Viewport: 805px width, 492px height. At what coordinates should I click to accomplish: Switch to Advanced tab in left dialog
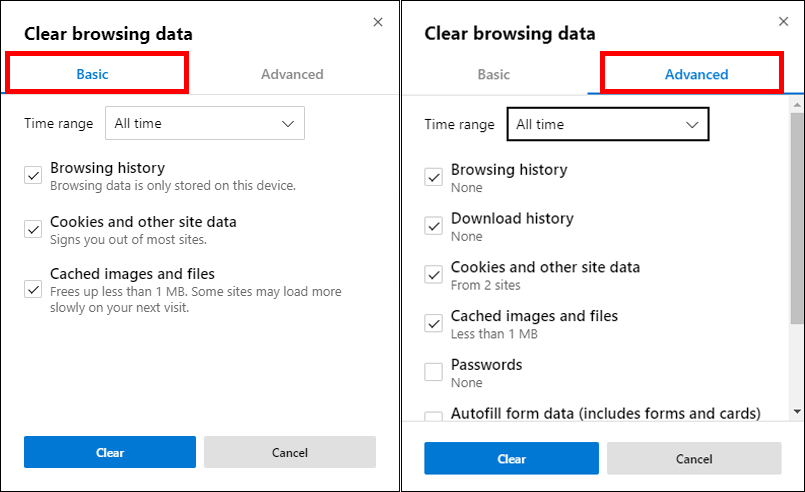click(x=292, y=74)
